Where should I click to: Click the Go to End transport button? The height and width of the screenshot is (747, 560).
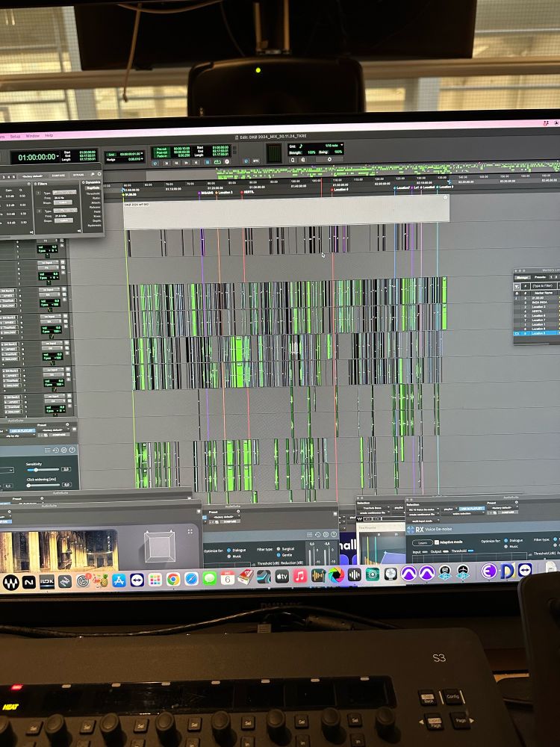[x=196, y=163]
